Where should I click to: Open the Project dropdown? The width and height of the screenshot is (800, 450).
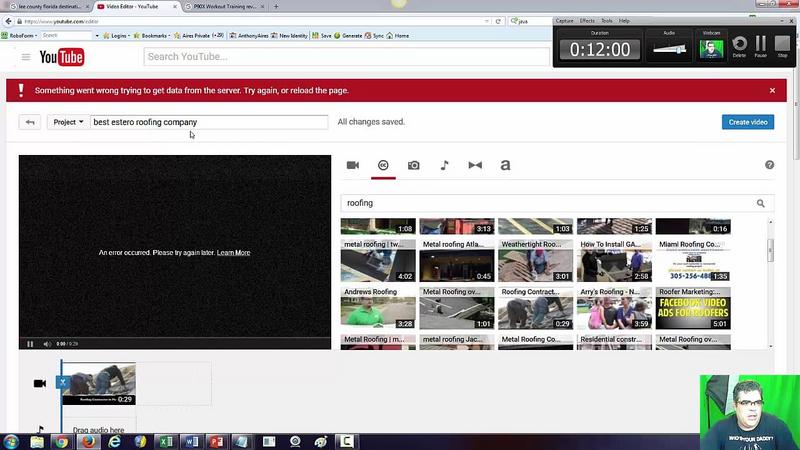pyautogui.click(x=68, y=122)
